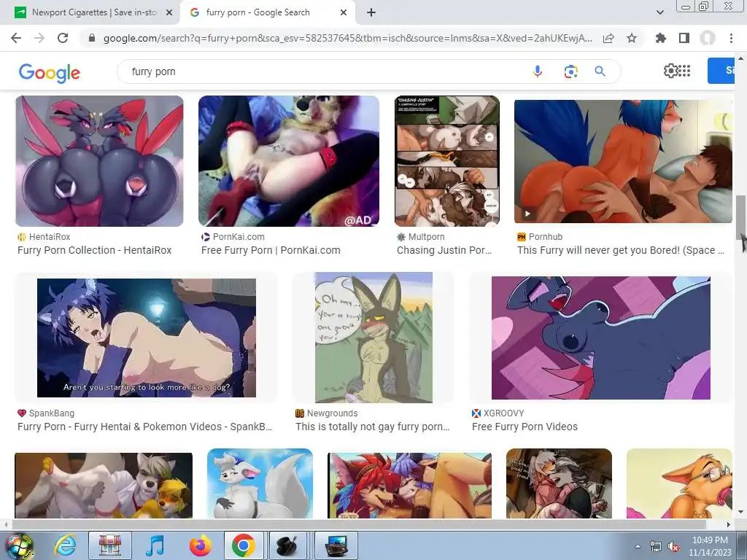Share this page using the share icon
The height and width of the screenshot is (560, 747).
(608, 38)
